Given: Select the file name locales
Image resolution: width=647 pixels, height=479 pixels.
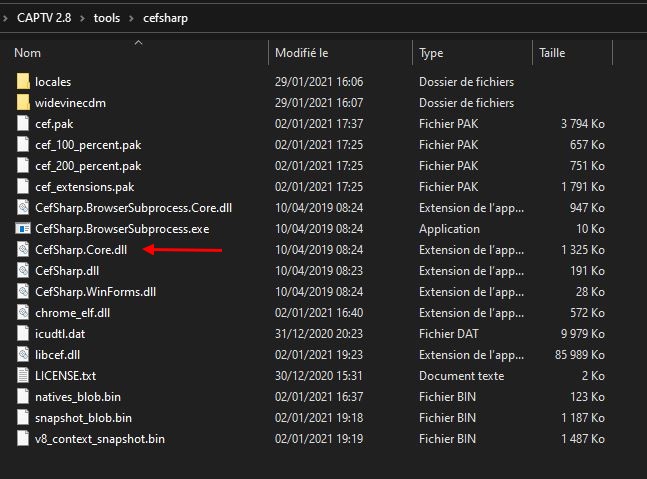Looking at the screenshot, I should coord(53,82).
